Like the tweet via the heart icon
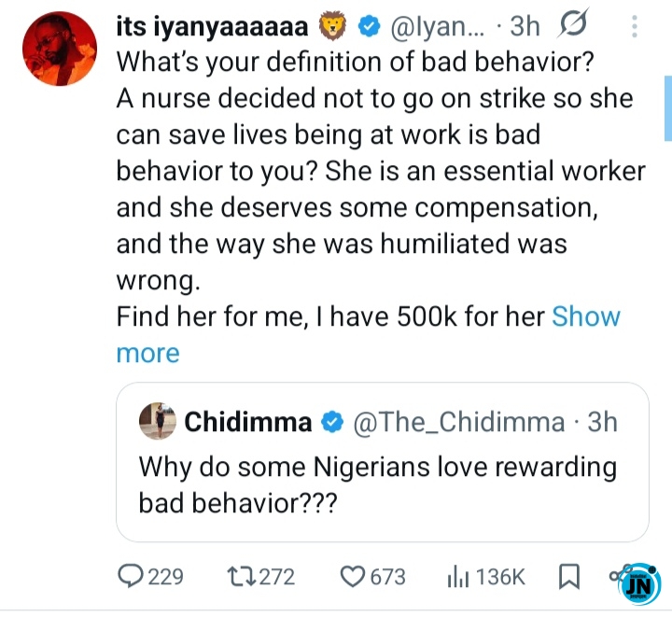Viewport: 672px width, 617px height. (353, 577)
